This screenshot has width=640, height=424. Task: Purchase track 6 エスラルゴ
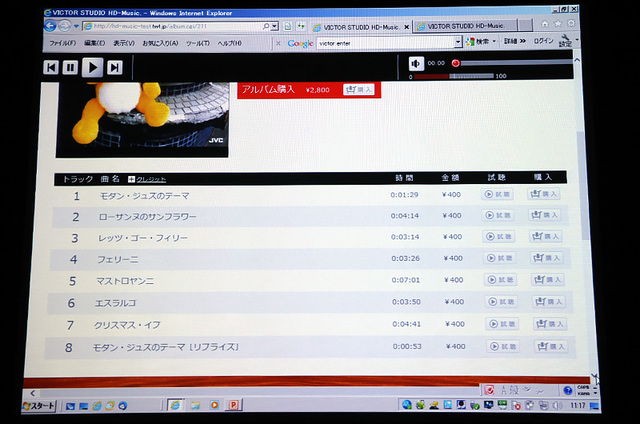click(x=549, y=302)
